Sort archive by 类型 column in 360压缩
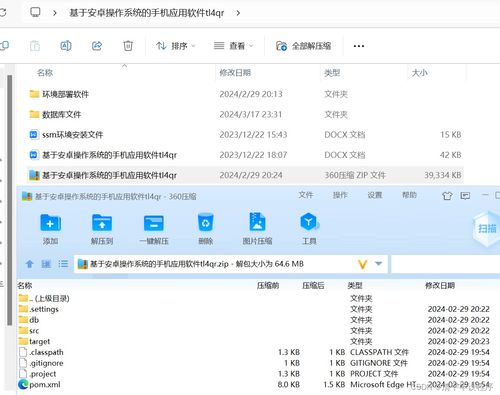Viewport: 500px width, 395px height. coord(355,285)
